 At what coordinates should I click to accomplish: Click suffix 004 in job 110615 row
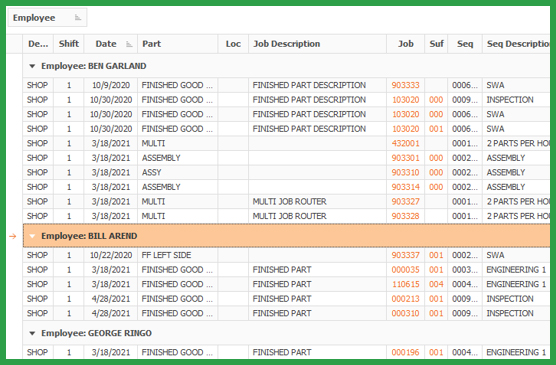tap(436, 284)
